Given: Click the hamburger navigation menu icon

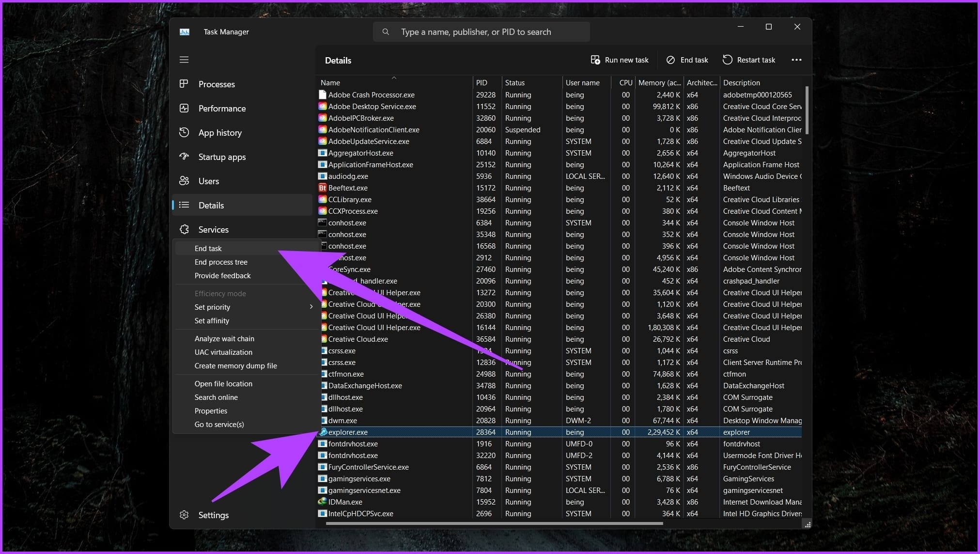Looking at the screenshot, I should [x=184, y=60].
